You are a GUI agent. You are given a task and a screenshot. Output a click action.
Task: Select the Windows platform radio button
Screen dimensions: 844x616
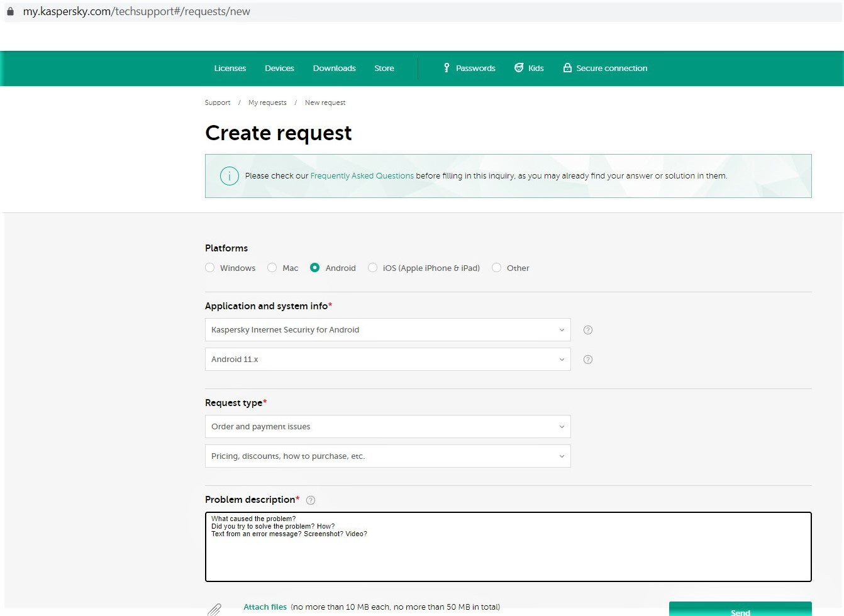tap(210, 268)
